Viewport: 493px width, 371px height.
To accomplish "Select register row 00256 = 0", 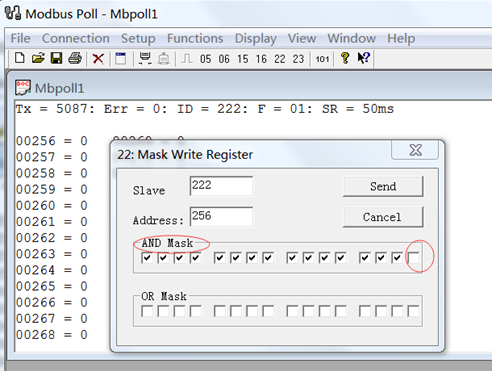I will (x=52, y=141).
